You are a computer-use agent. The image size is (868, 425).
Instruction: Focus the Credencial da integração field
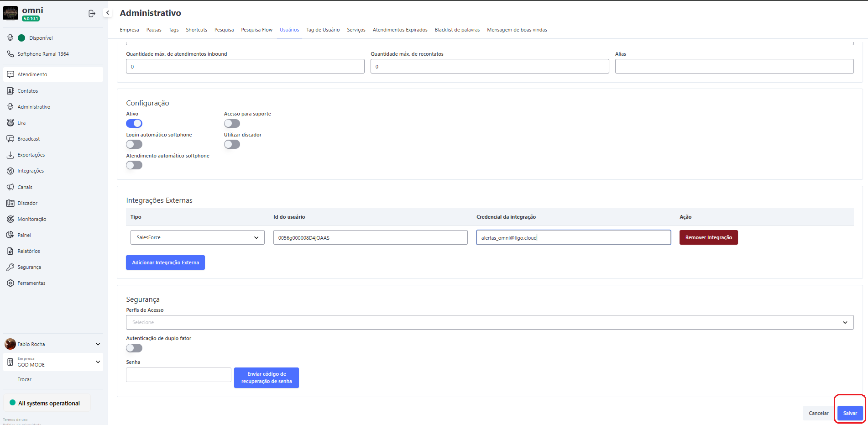[573, 237]
